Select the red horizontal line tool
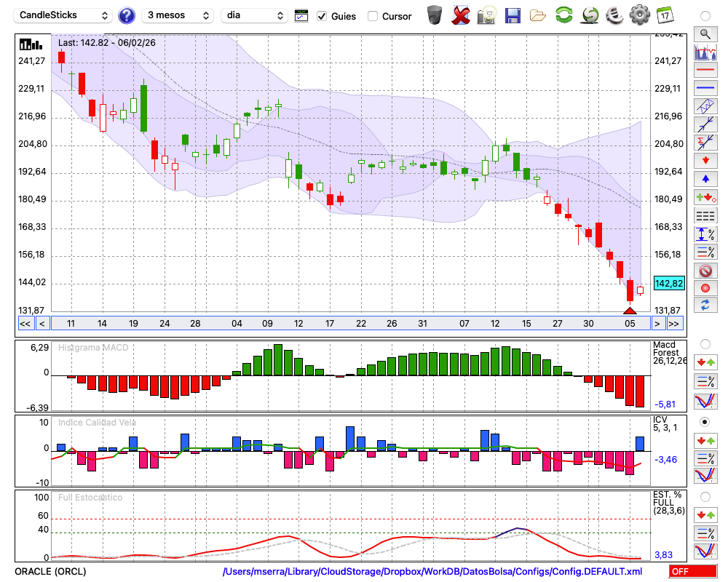Image resolution: width=728 pixels, height=582 pixels. pos(705,71)
